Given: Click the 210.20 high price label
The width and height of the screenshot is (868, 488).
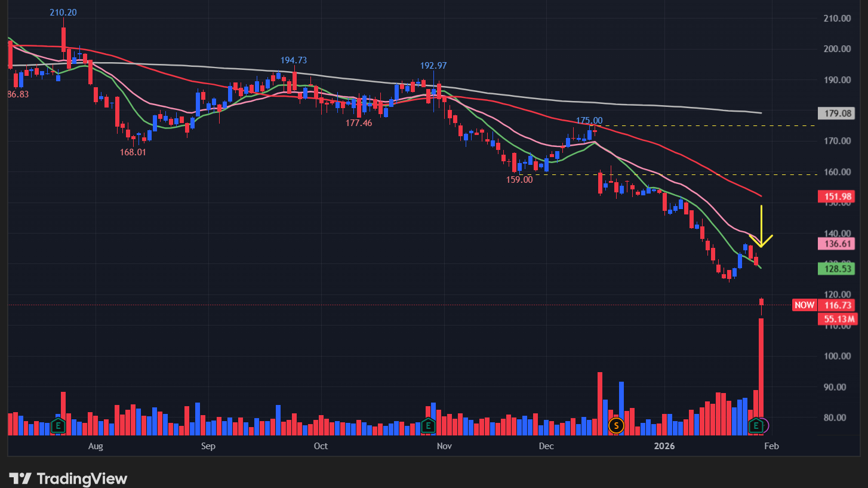Looking at the screenshot, I should pos(63,13).
